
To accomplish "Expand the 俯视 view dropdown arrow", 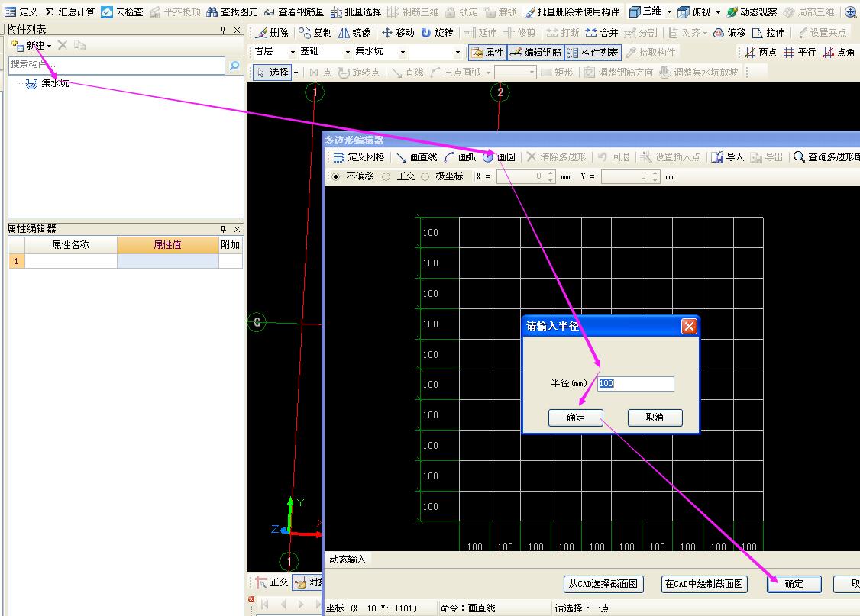I will pyautogui.click(x=718, y=12).
